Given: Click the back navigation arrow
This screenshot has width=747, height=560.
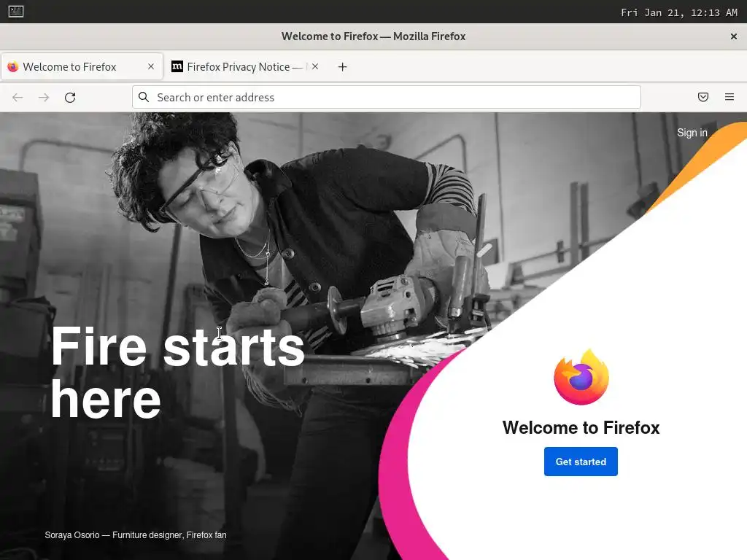Looking at the screenshot, I should tap(18, 98).
